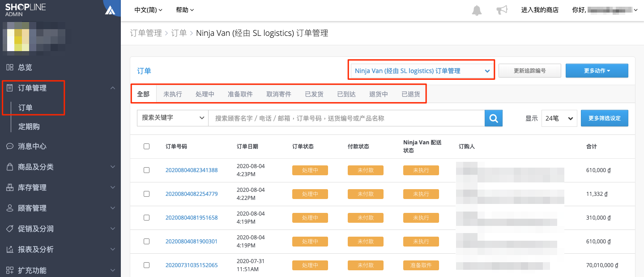Switch to the 准备取件 tab

(x=240, y=94)
